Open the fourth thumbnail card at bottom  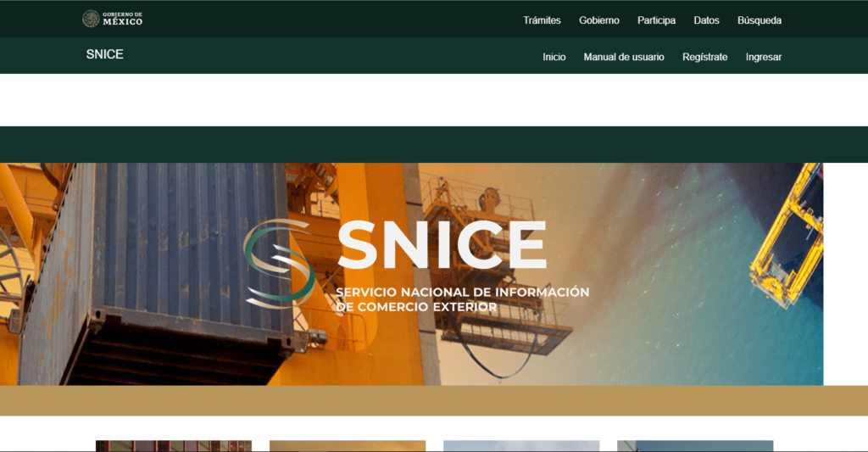point(694,445)
